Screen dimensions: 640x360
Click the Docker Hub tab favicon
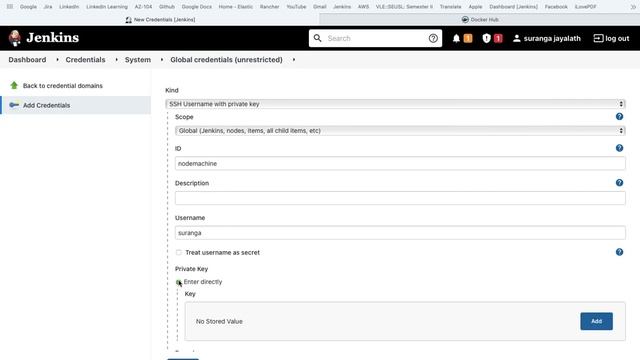[465, 19]
